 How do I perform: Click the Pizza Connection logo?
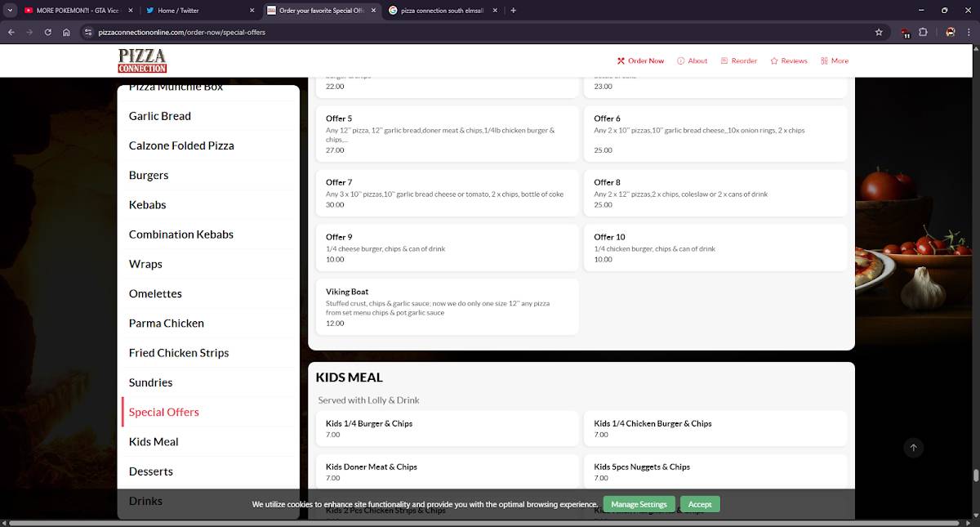142,60
